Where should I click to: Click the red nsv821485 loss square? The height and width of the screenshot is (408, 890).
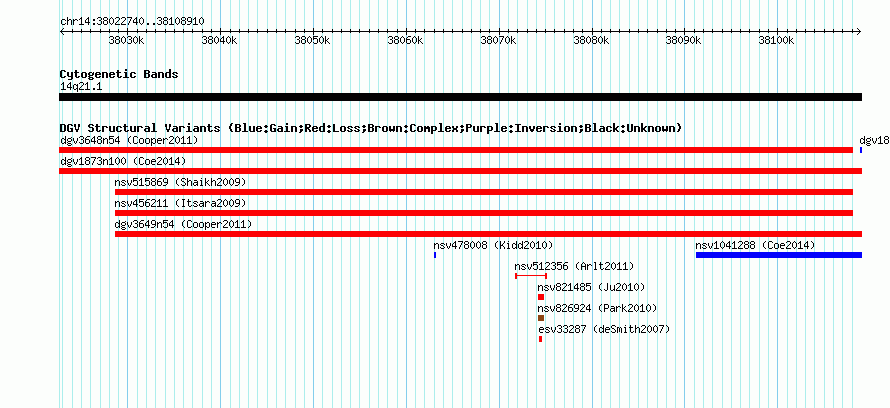point(541,297)
